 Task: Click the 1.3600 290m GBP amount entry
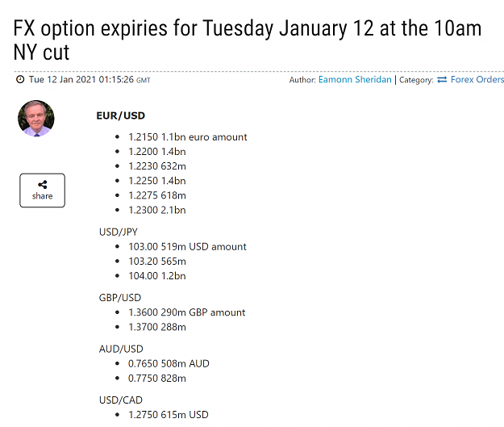pos(187,312)
